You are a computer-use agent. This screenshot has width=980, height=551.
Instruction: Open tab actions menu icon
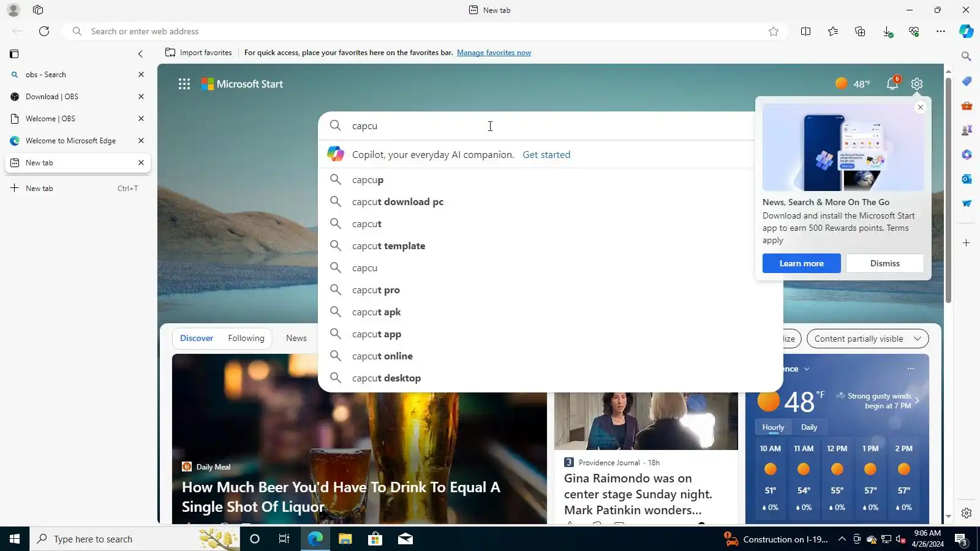click(14, 54)
